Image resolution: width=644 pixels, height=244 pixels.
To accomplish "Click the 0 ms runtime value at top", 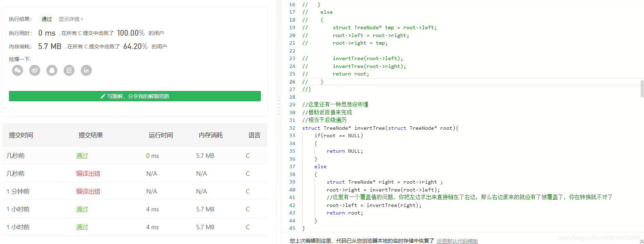I will click(47, 33).
